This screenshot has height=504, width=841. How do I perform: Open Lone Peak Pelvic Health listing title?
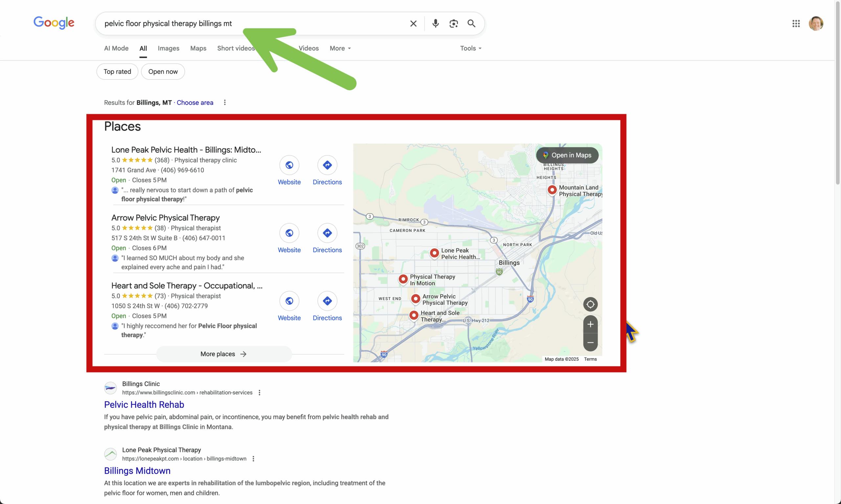186,150
